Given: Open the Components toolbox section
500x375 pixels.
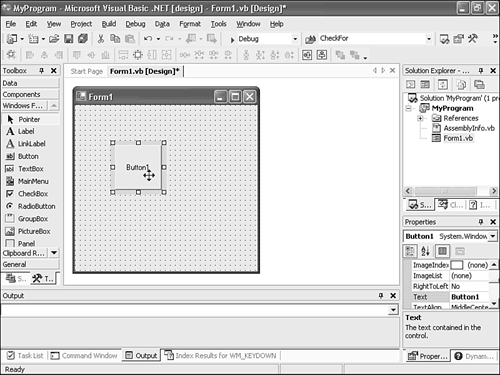Looking at the screenshot, I should point(31,94).
